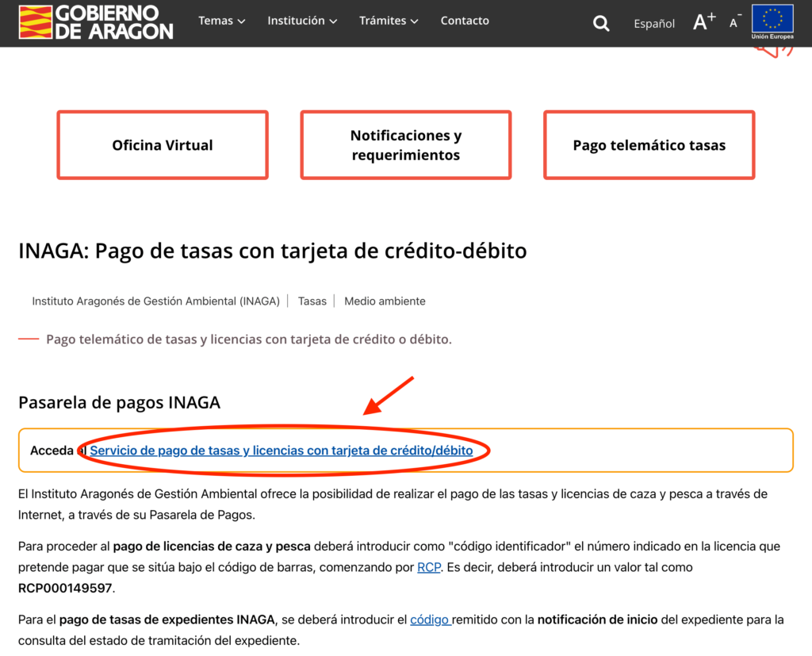Open the Instituto Aragonés de Gestión Ambiental tag

pyautogui.click(x=156, y=301)
